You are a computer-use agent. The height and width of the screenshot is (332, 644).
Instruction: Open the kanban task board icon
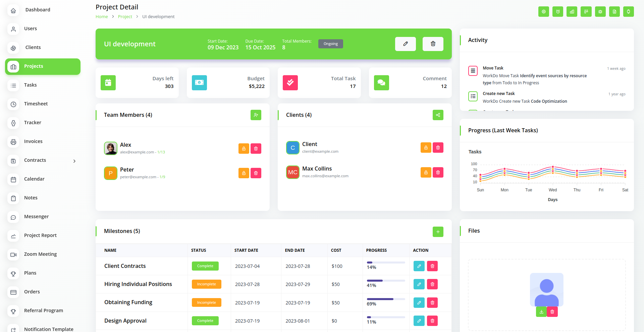coord(586,11)
